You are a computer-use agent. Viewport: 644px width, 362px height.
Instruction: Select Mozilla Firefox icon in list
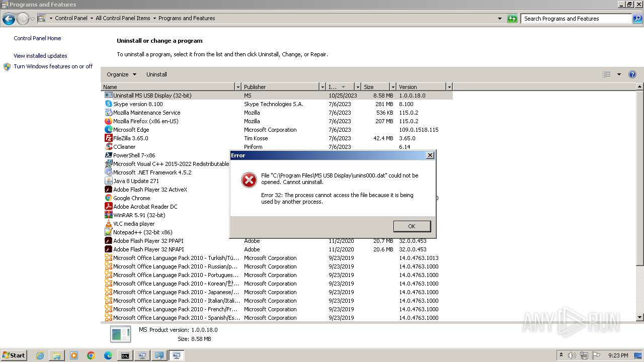point(108,121)
